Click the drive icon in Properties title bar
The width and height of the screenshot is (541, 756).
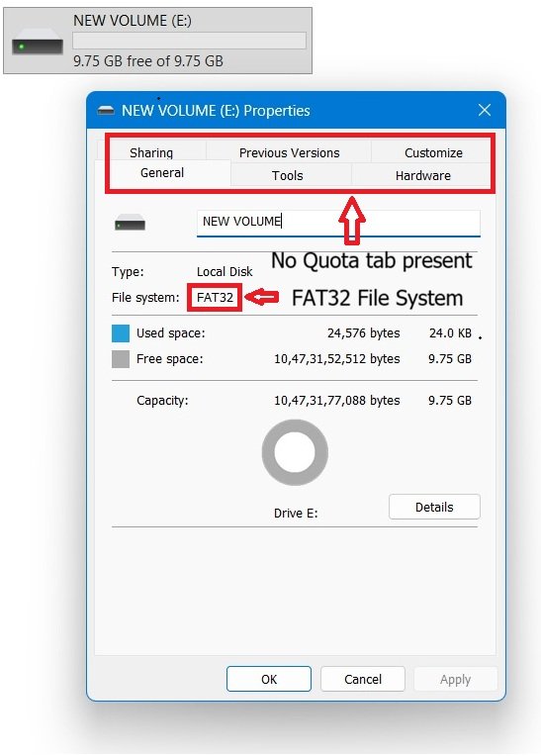click(x=106, y=111)
